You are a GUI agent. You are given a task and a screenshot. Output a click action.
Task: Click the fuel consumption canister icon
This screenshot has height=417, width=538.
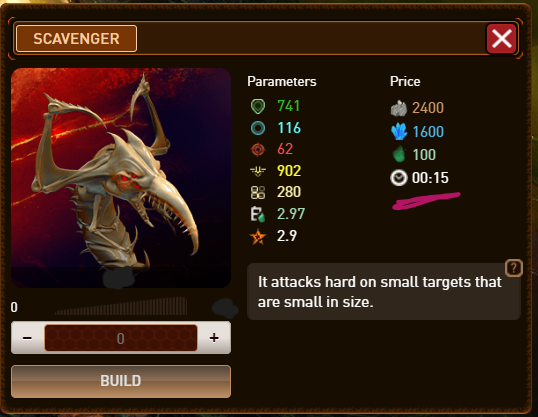tap(258, 214)
